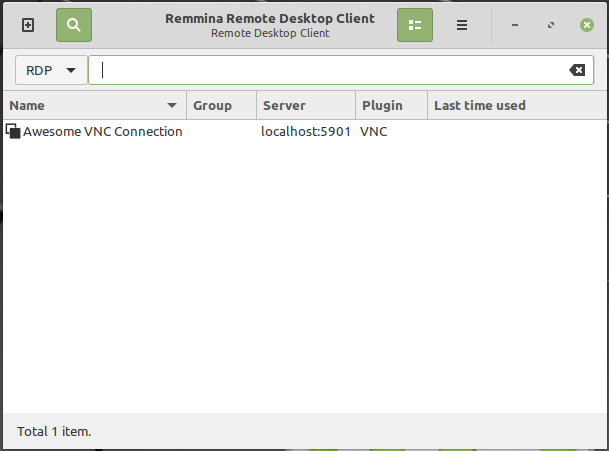This screenshot has height=451, width=609.
Task: Click the Name column sort arrow
Action: click(172, 105)
